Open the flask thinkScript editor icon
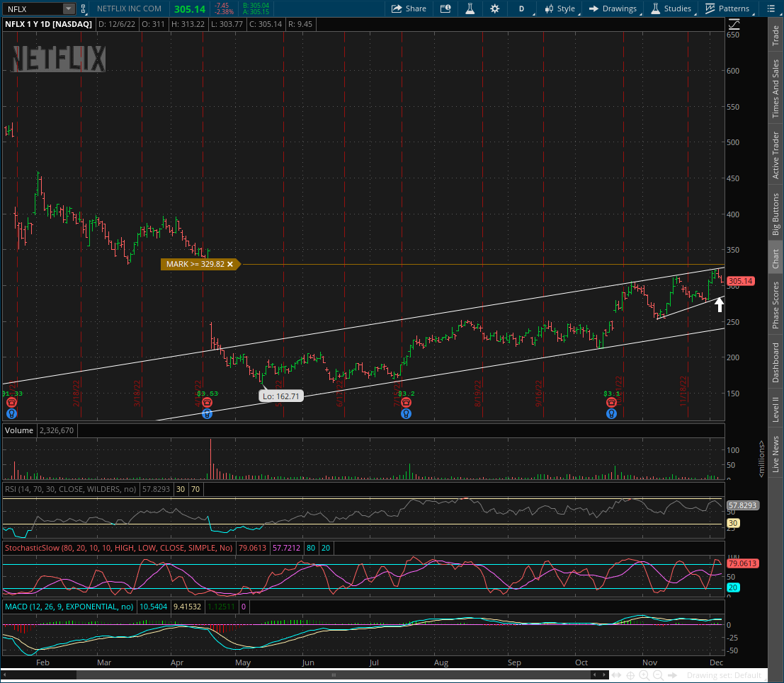Viewport: 784px width, 683px height. [470, 8]
